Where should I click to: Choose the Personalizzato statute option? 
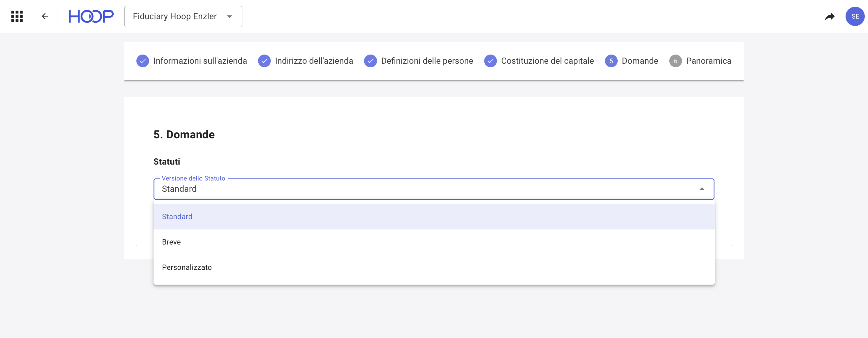click(x=187, y=267)
